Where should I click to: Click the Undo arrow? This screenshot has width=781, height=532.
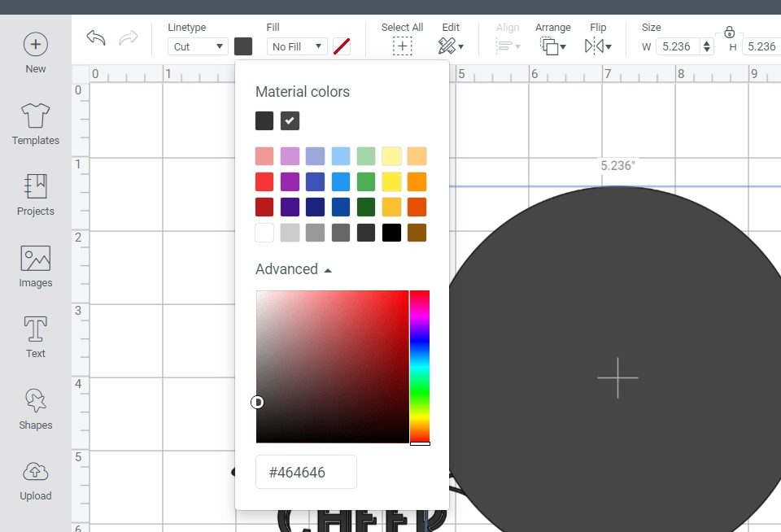(96, 37)
